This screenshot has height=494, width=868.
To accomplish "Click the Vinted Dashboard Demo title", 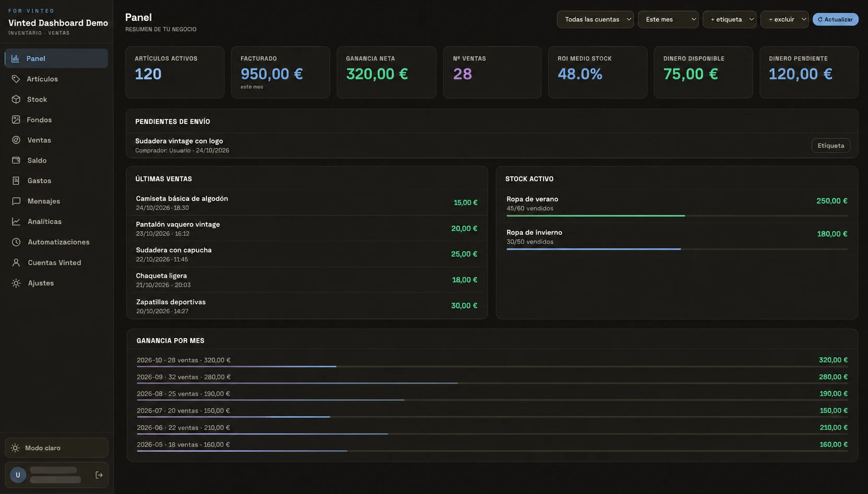I will [x=58, y=23].
